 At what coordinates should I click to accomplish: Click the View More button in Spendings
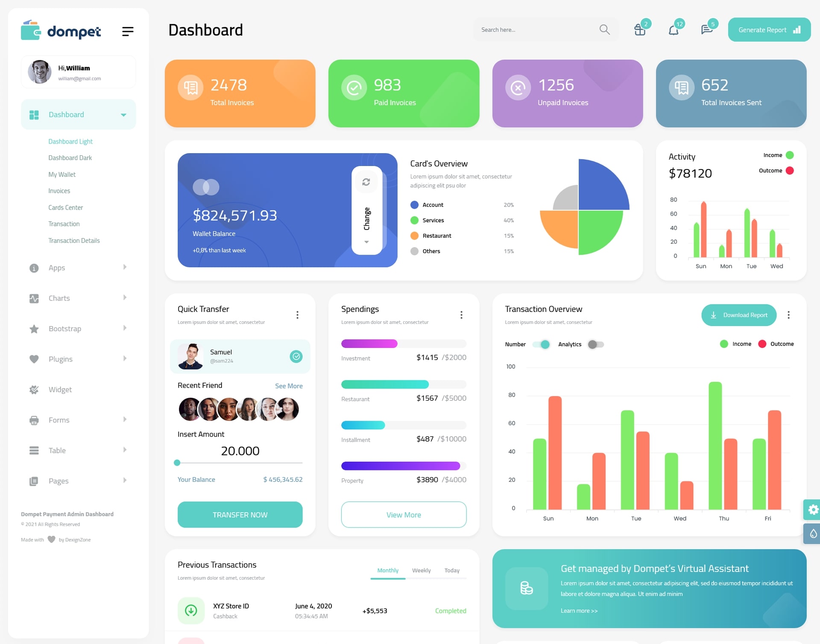click(x=404, y=514)
